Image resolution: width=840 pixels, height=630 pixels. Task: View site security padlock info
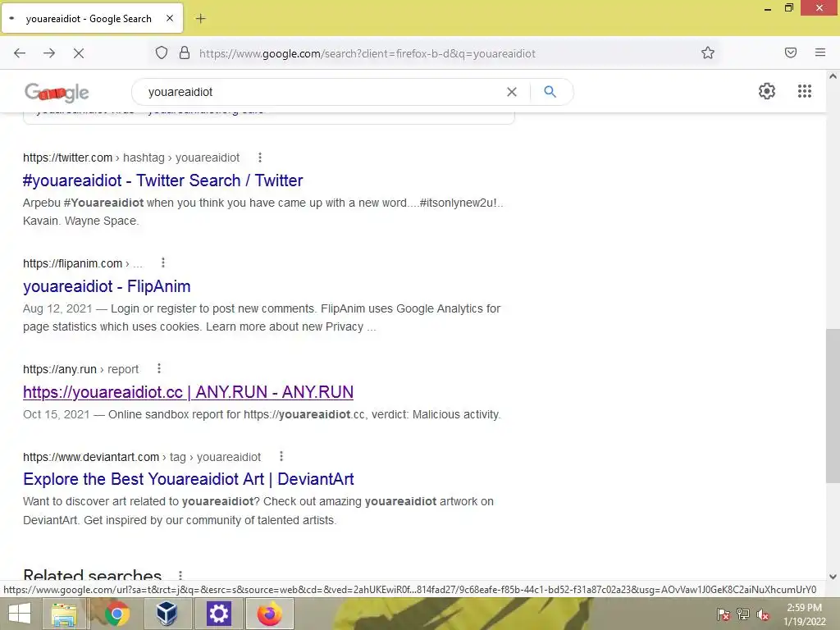(185, 53)
